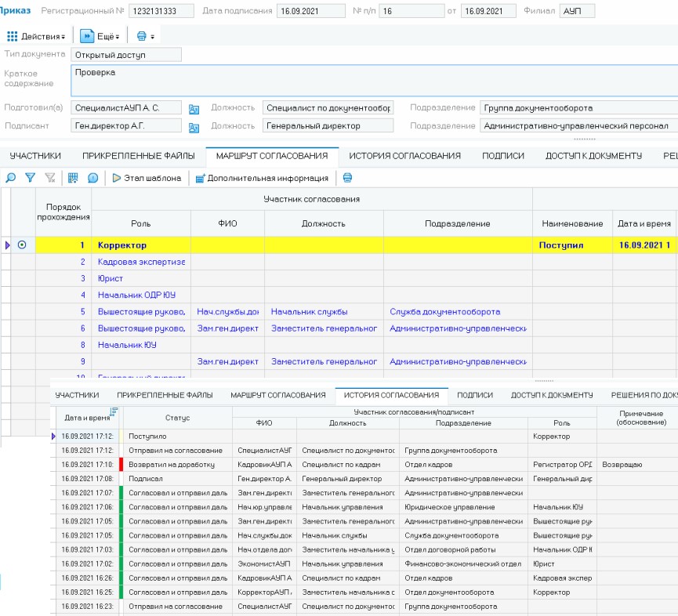This screenshot has height=616, width=678.
Task: Click Дополнительная информация button
Action: point(262,178)
